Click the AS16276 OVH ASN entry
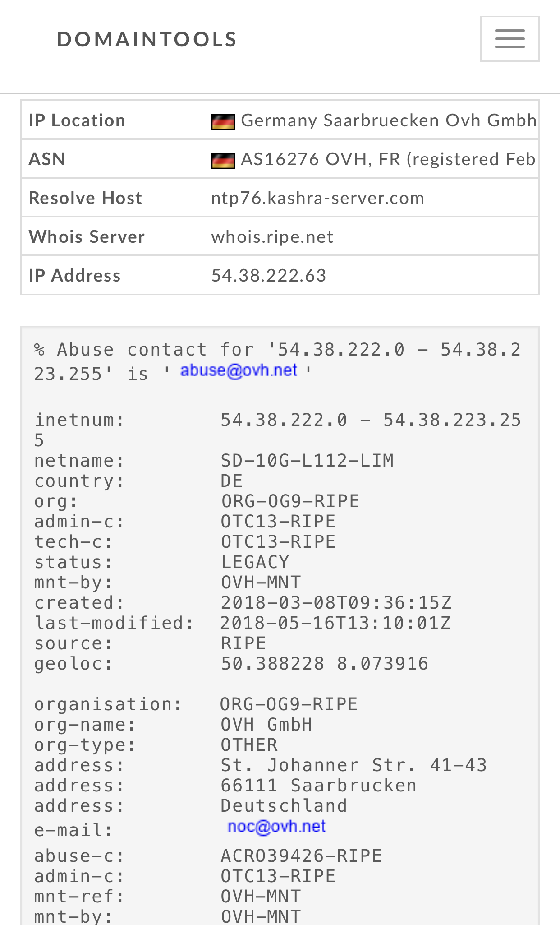The height and width of the screenshot is (925, 560). [388, 159]
